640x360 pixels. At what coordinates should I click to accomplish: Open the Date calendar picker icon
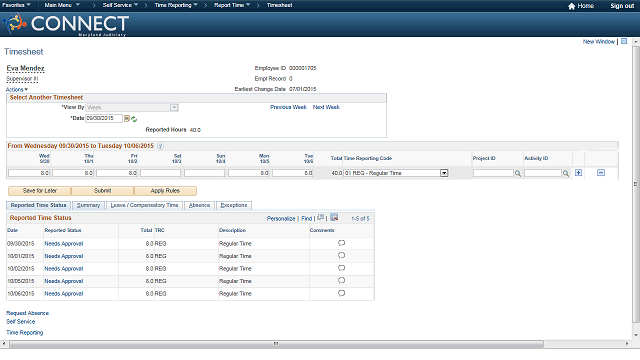[x=127, y=118]
